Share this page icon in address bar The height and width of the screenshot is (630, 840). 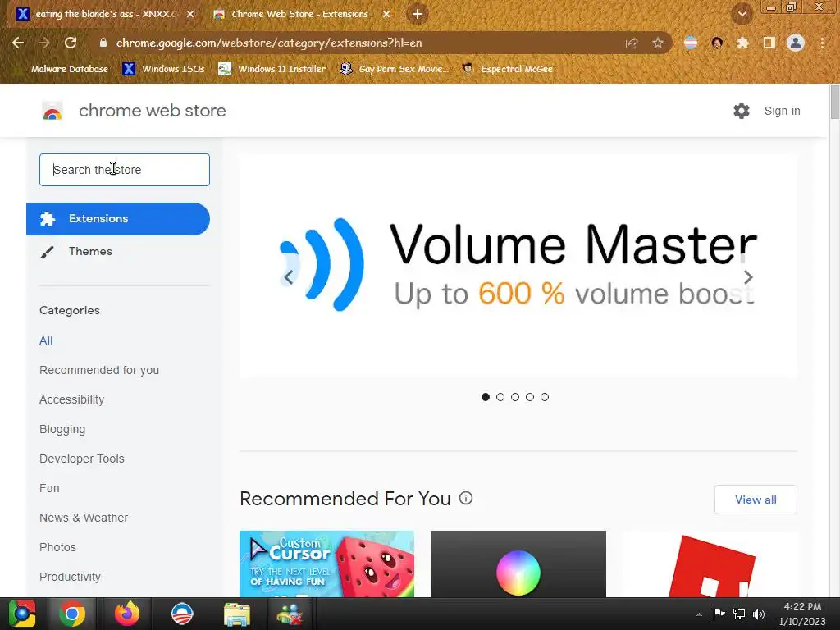632,43
